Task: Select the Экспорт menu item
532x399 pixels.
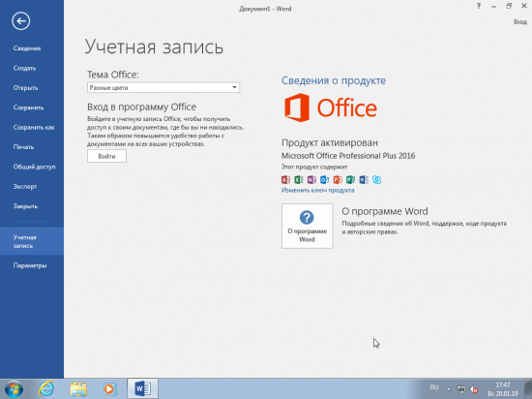Action: coord(25,187)
